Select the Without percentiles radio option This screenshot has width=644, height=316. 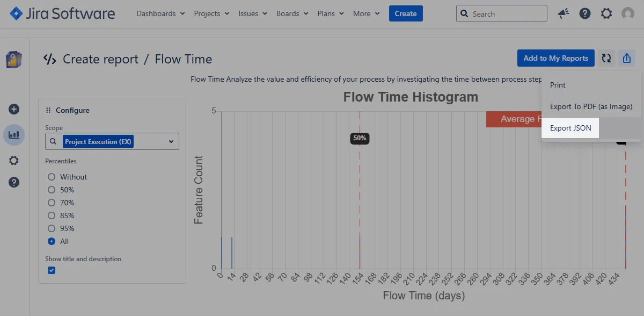click(52, 177)
